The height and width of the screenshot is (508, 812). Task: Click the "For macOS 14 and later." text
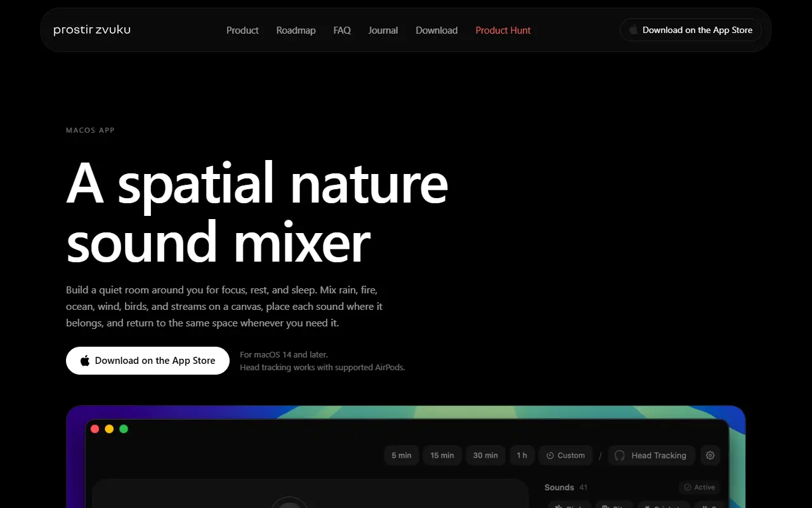click(284, 354)
